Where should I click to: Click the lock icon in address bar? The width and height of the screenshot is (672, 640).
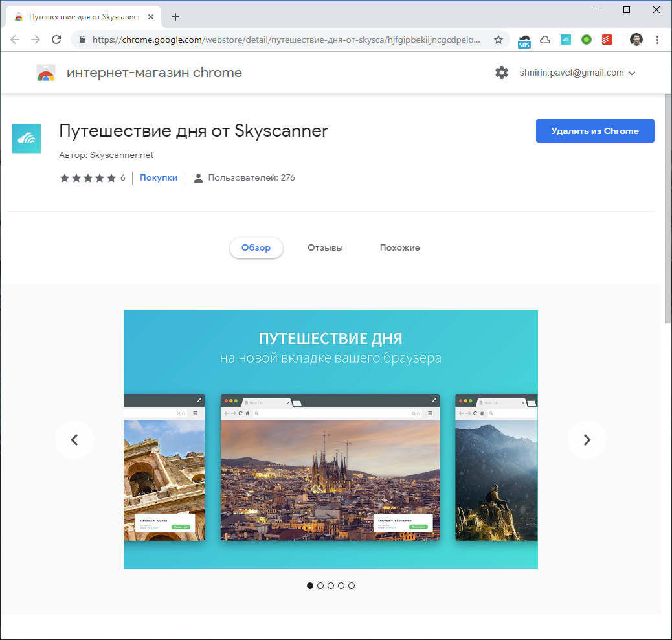click(x=82, y=40)
